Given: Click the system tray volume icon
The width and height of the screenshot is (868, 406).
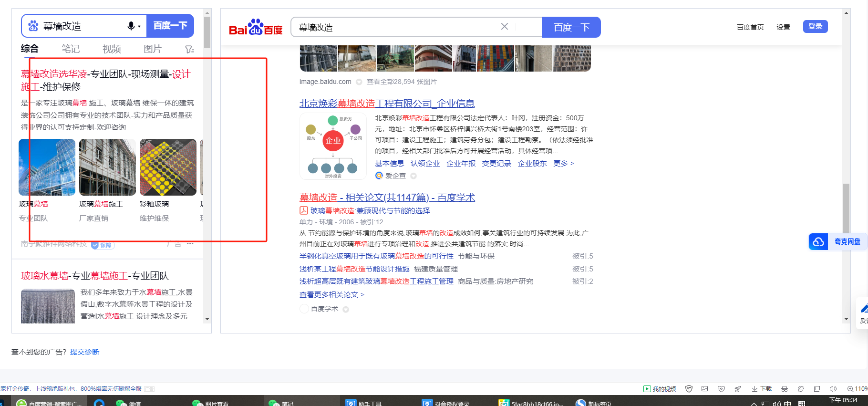Looking at the screenshot, I should tap(776, 404).
